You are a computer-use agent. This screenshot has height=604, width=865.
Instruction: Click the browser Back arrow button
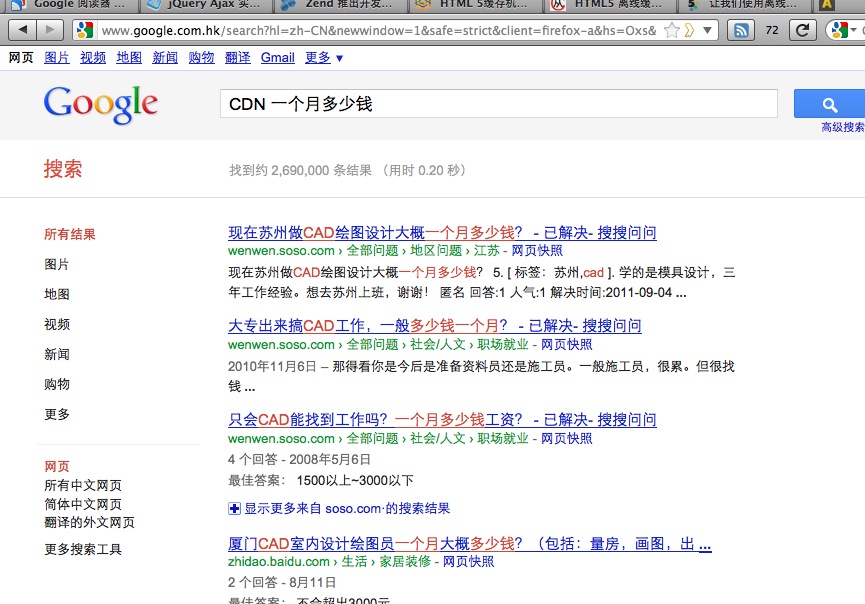23,30
